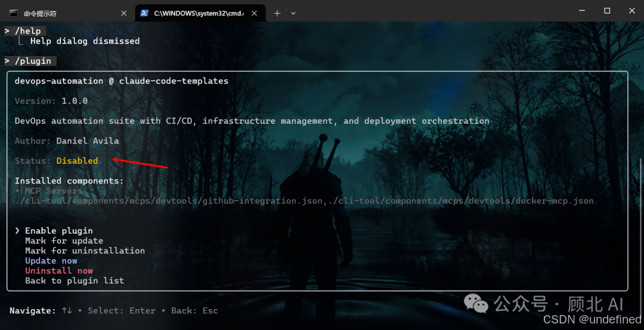Viewport: 644px width, 330px height.
Task: Click the DevOps automation suite description
Action: point(252,121)
